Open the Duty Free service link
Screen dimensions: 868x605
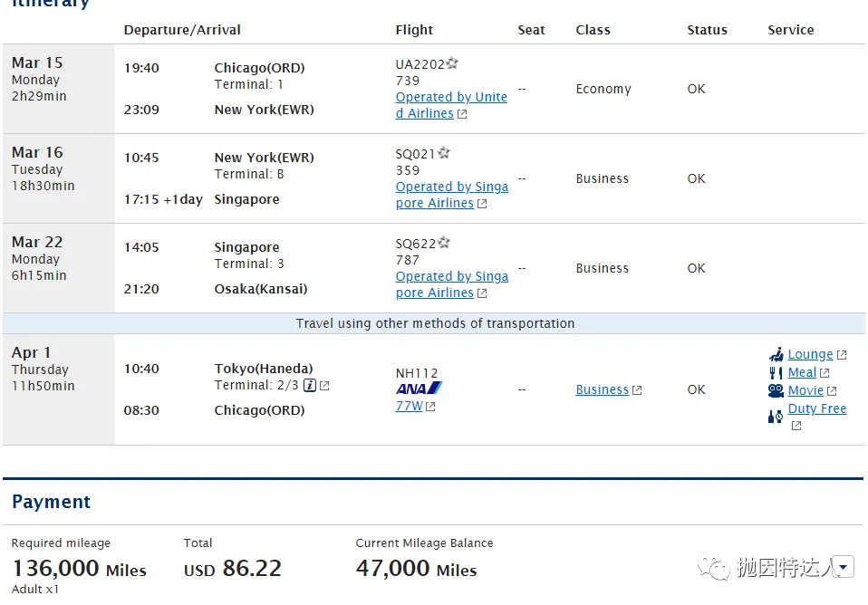click(816, 408)
